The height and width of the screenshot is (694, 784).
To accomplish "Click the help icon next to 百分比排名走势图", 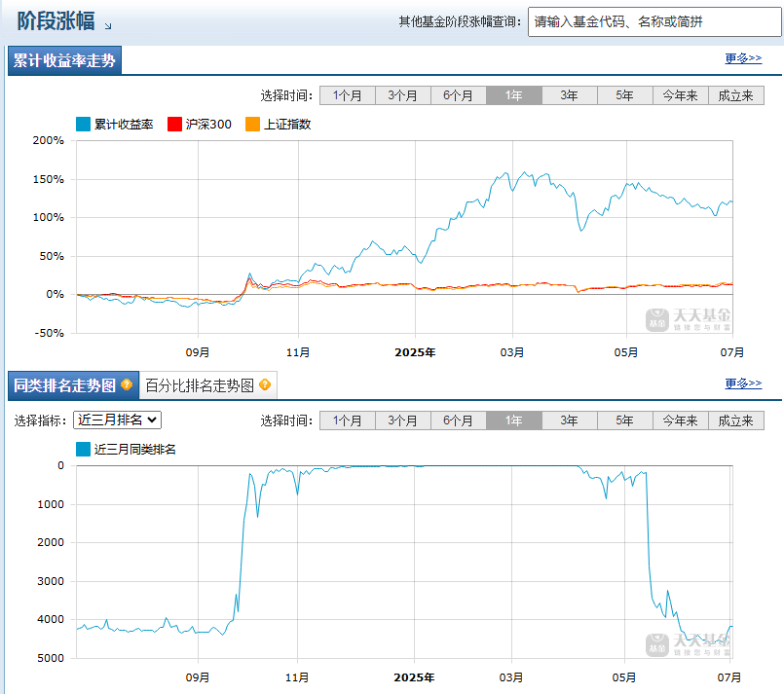I will pos(265,384).
